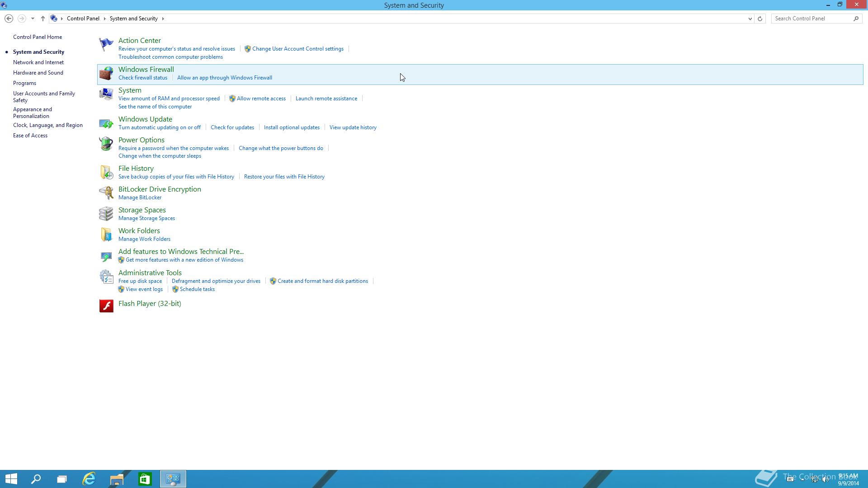This screenshot has height=488, width=868.
Task: Click Allow remote access link
Action: (261, 99)
